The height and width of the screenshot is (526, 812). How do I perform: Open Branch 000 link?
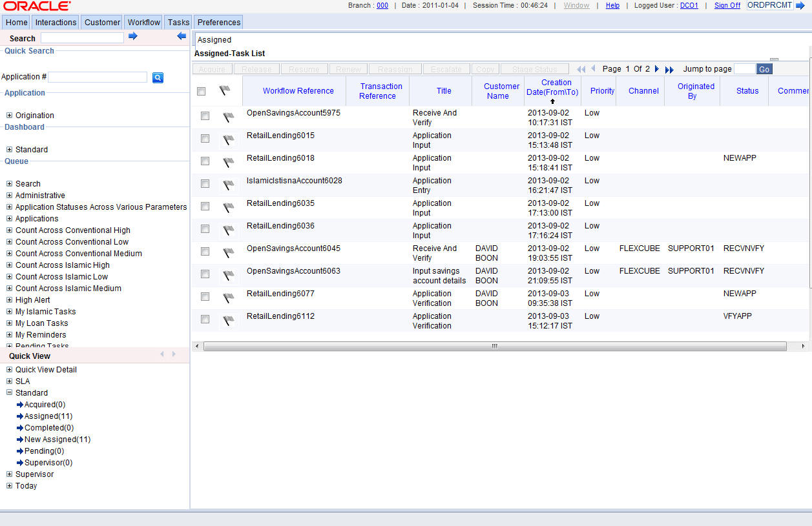(x=382, y=5)
